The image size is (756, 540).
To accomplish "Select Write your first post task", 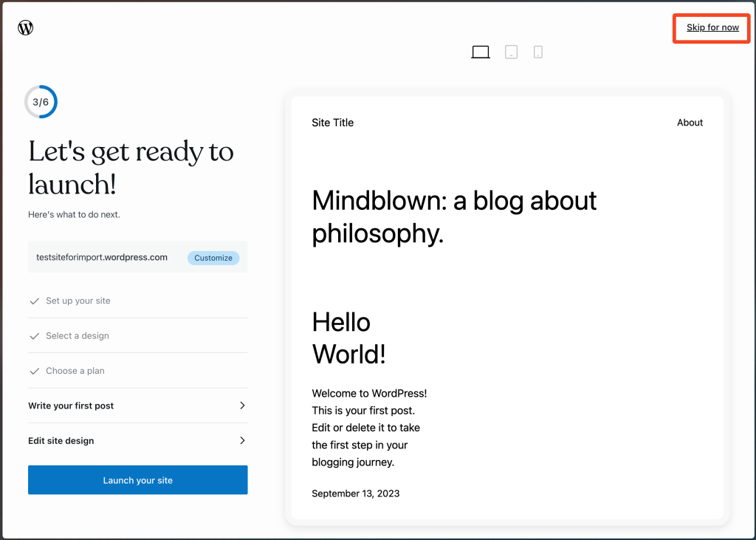I will (71, 406).
